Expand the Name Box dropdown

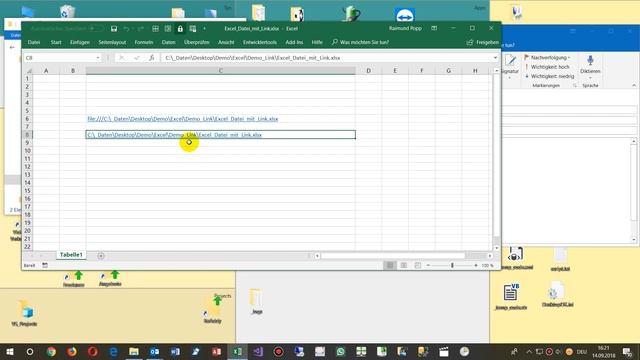click(98, 58)
